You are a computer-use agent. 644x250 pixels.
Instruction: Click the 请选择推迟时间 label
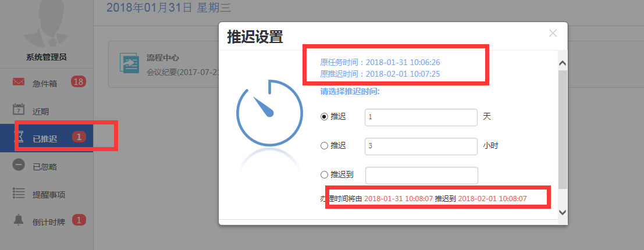[350, 91]
